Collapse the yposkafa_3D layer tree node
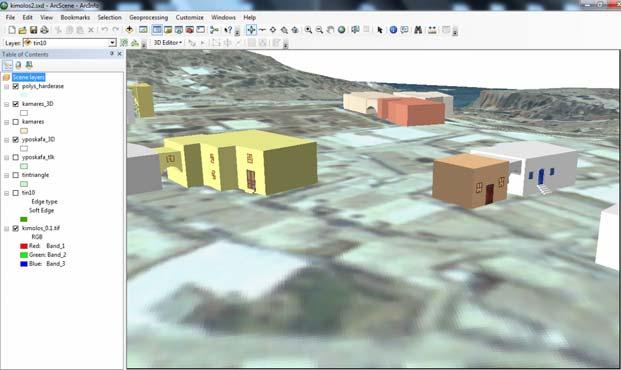This screenshot has height=370, width=621. click(6, 140)
